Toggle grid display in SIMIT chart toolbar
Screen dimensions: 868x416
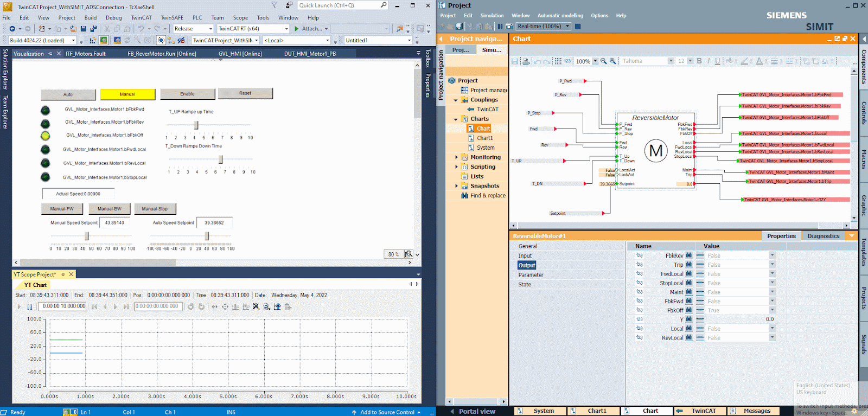(x=558, y=61)
